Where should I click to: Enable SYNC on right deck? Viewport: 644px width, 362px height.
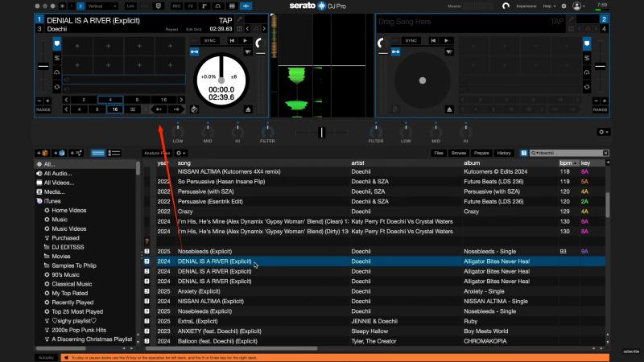click(x=411, y=41)
